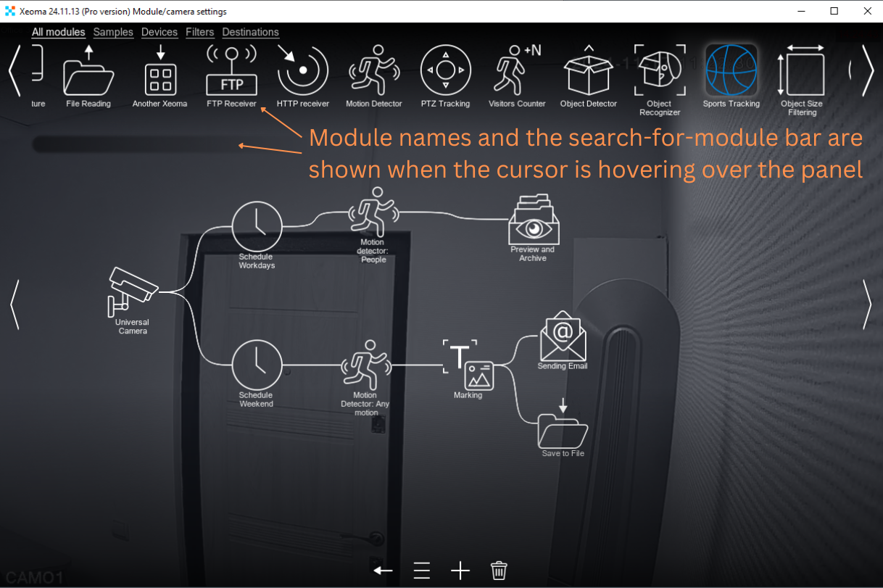Maximize the Xeoma window
Viewport: 883px width, 588px height.
(x=834, y=11)
